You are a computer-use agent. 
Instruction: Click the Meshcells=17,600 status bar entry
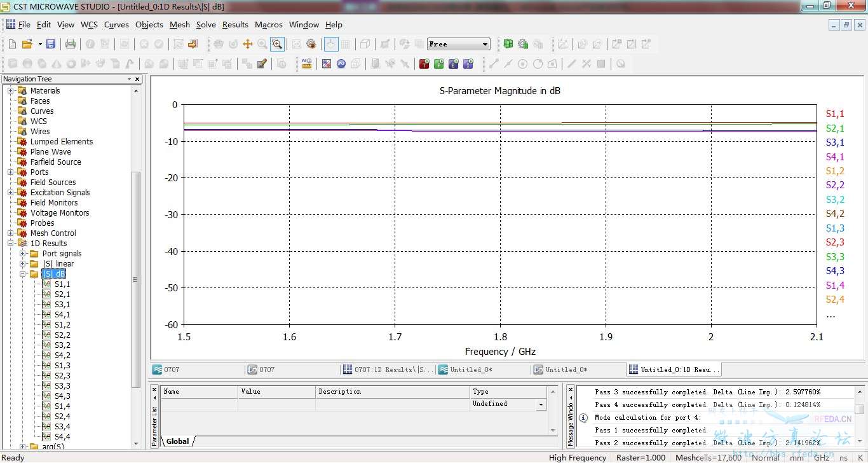(709, 457)
